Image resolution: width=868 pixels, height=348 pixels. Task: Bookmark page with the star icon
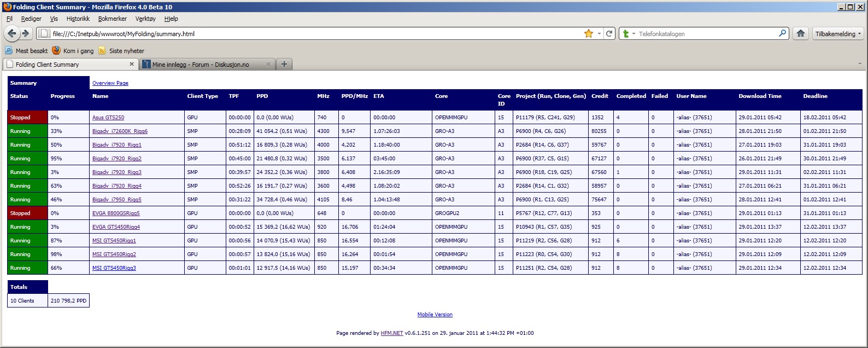coord(589,33)
